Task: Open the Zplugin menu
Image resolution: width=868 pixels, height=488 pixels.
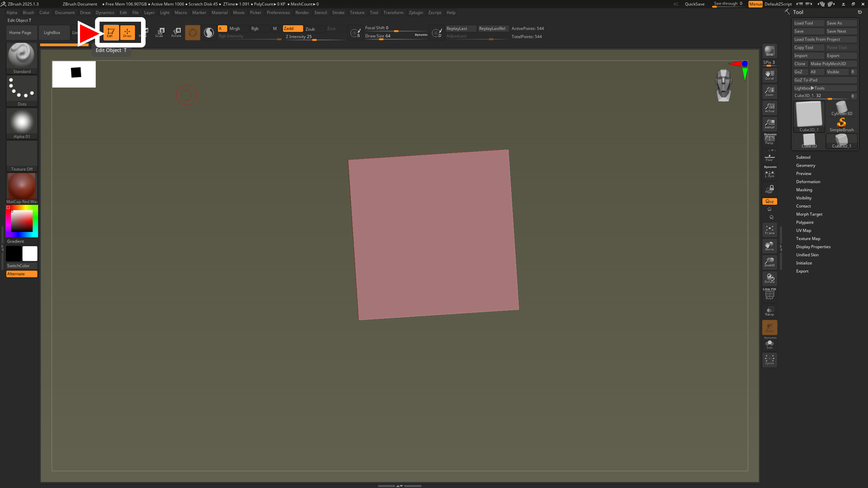Action: click(416, 13)
